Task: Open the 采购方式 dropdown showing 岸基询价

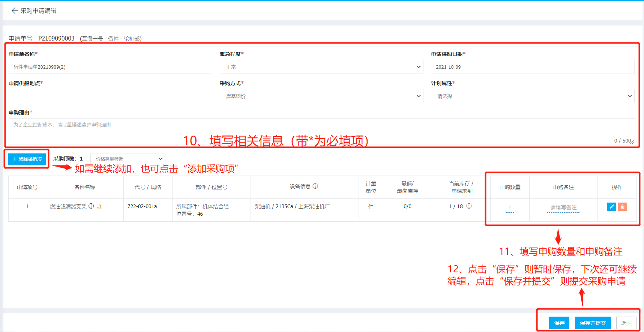Action: 321,96
